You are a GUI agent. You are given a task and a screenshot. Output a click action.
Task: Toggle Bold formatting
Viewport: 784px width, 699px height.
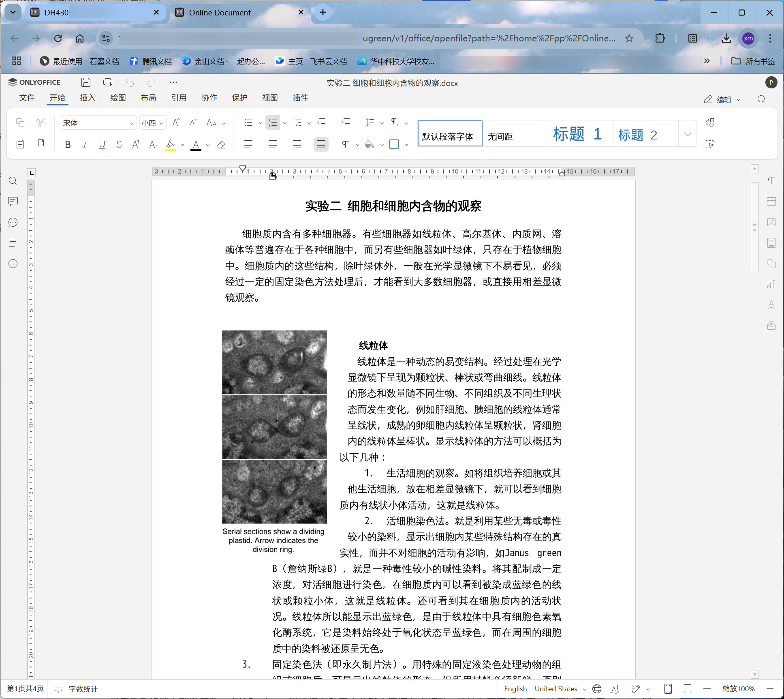pos(68,145)
